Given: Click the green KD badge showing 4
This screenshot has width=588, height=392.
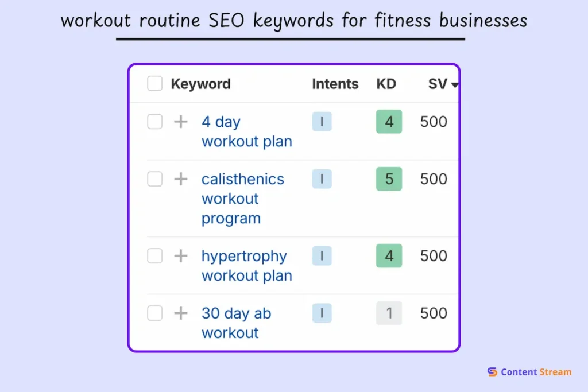Looking at the screenshot, I should [389, 122].
